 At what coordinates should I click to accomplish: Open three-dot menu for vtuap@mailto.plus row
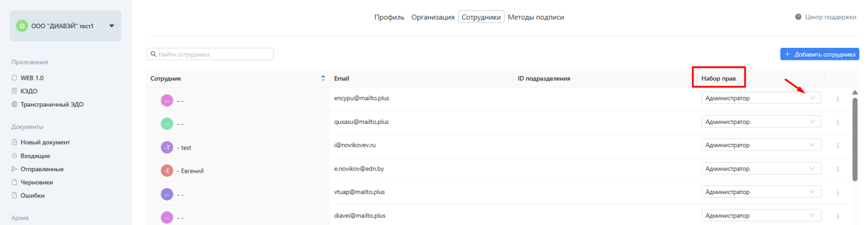[838, 192]
